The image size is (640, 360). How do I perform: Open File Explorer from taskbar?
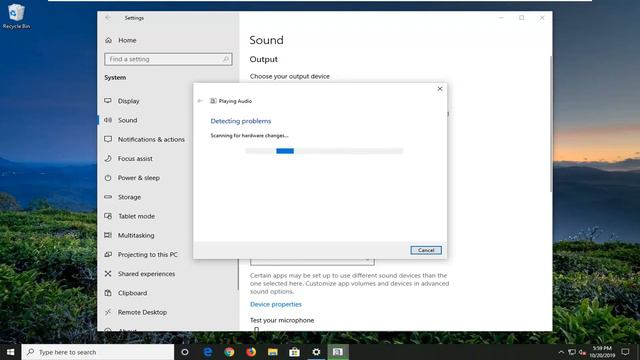tap(273, 352)
